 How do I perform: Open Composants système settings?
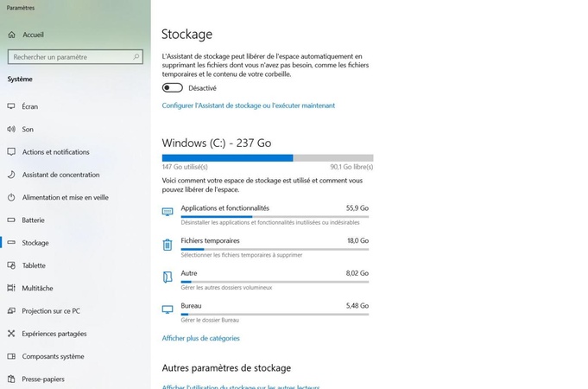coord(53,356)
